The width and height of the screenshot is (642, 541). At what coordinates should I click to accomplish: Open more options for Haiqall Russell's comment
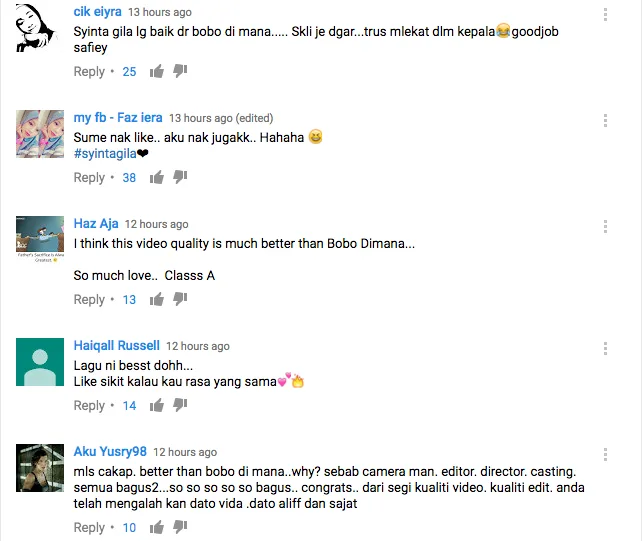[605, 349]
